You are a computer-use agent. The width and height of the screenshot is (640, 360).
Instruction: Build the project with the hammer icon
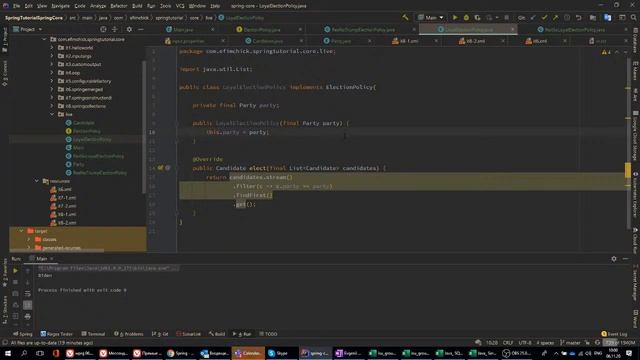click(405, 18)
